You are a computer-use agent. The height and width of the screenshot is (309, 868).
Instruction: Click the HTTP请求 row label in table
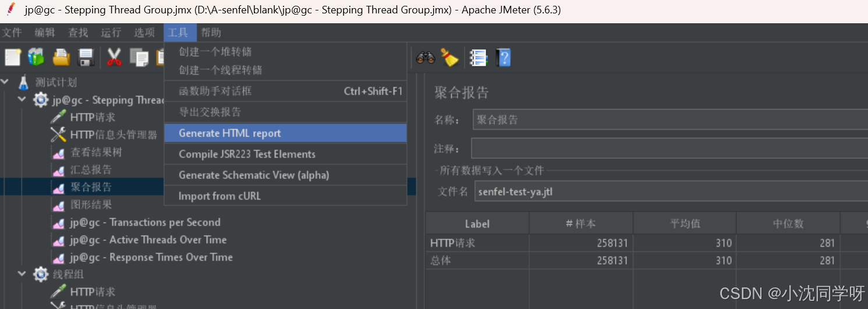(x=452, y=243)
